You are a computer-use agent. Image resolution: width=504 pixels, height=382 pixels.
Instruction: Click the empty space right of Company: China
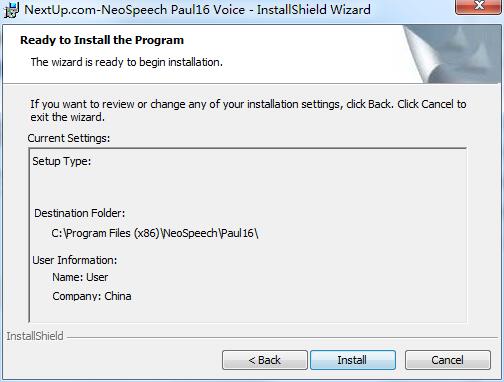click(x=297, y=296)
